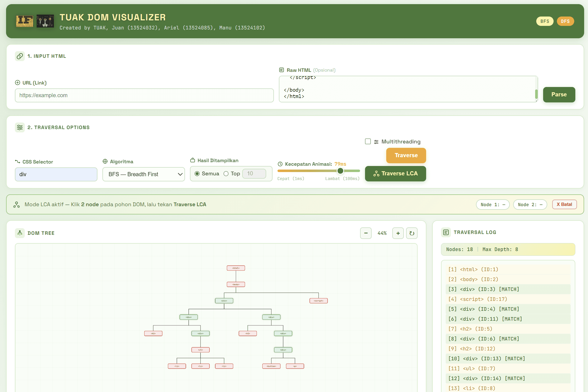Click the sliders icon beside Traversal Options
588x392 pixels.
20,127
